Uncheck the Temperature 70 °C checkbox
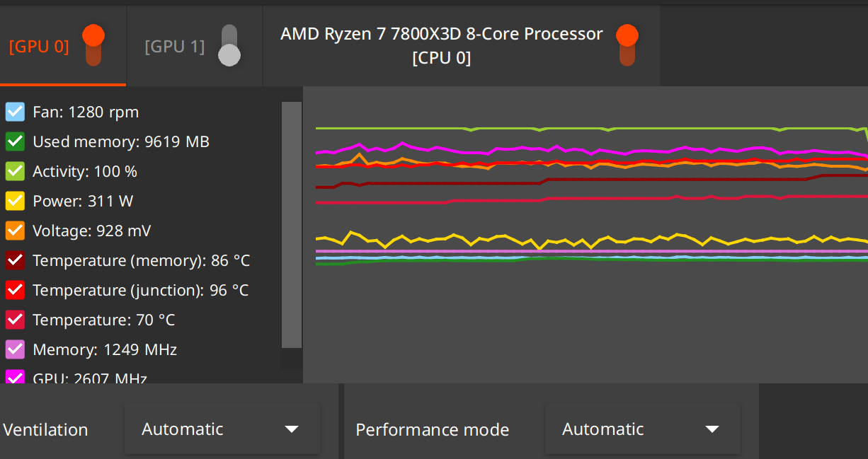 click(x=16, y=320)
